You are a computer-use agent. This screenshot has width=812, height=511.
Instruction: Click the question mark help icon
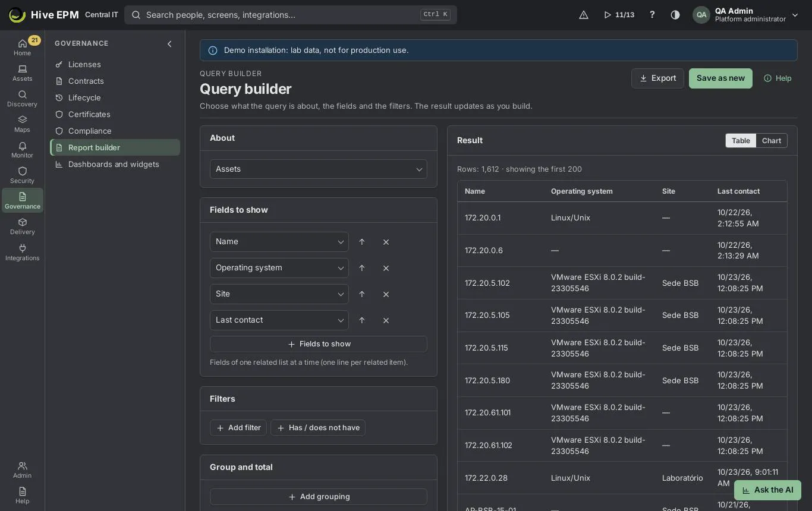pos(652,15)
